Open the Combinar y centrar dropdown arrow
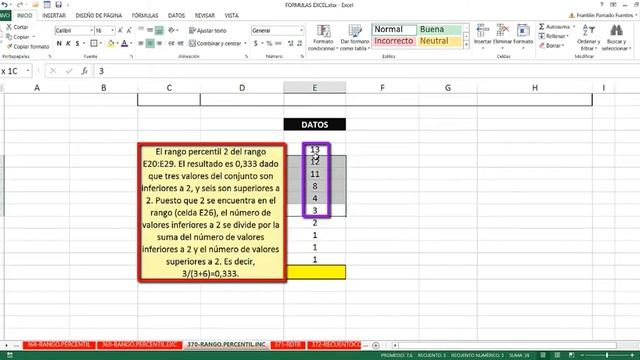 245,43
